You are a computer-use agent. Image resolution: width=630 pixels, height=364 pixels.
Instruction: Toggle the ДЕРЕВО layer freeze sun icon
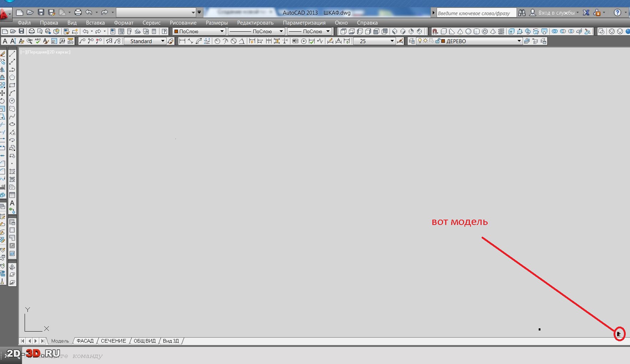tap(426, 41)
